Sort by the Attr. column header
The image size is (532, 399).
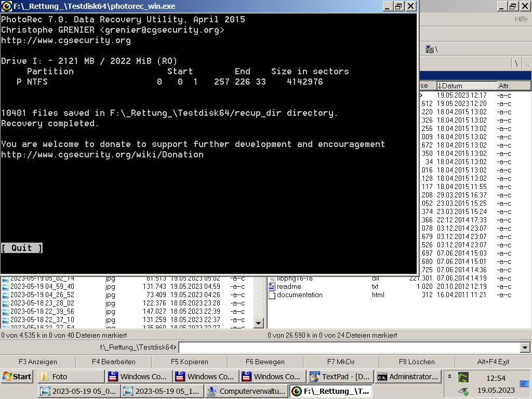point(513,86)
